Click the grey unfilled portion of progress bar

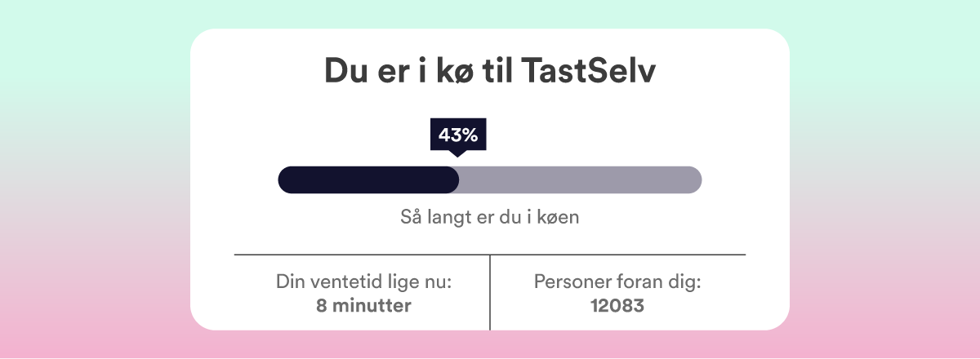[580, 179]
